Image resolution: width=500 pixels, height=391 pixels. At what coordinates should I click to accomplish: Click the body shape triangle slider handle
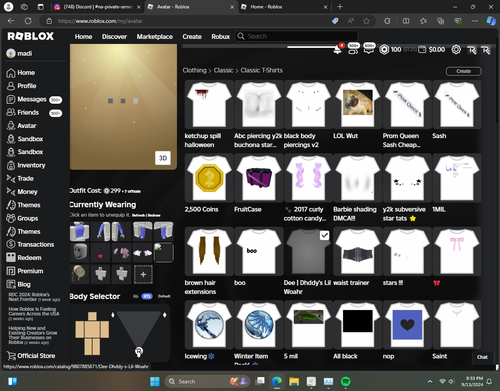[x=139, y=351]
